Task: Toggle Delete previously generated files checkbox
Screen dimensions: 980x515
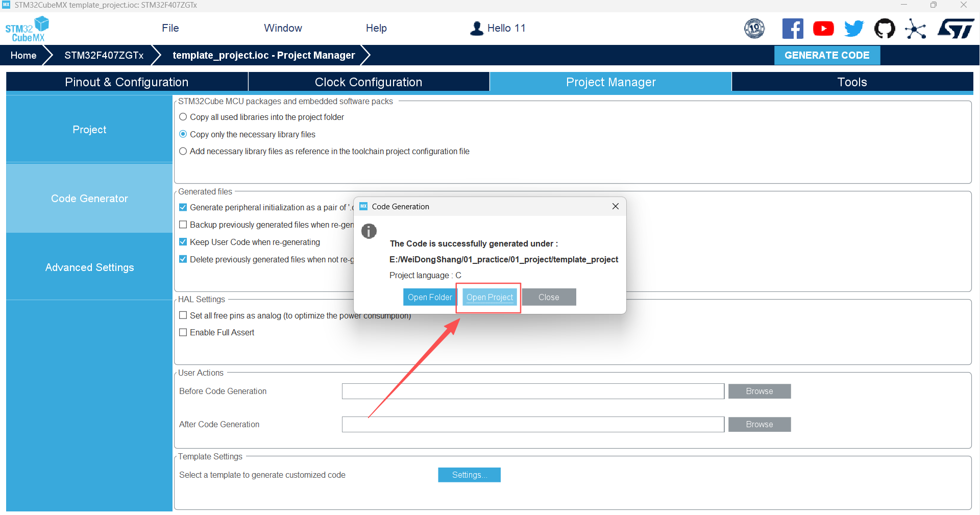Action: click(x=183, y=259)
